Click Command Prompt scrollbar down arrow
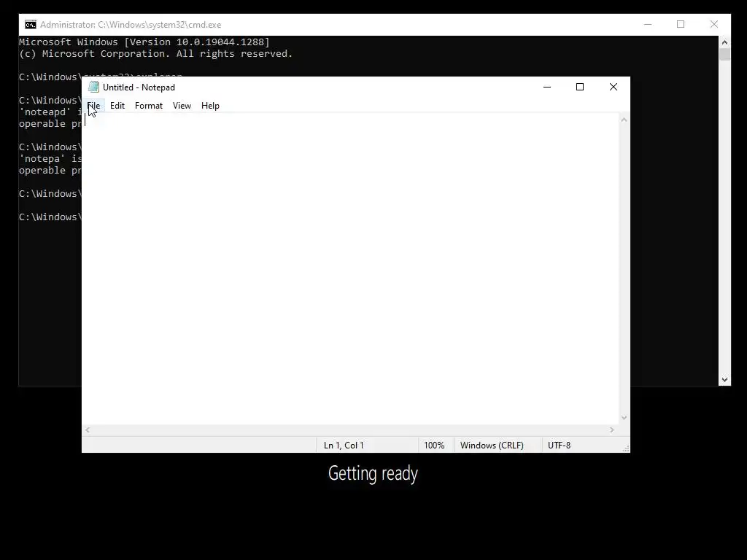The height and width of the screenshot is (560, 747). coord(724,379)
